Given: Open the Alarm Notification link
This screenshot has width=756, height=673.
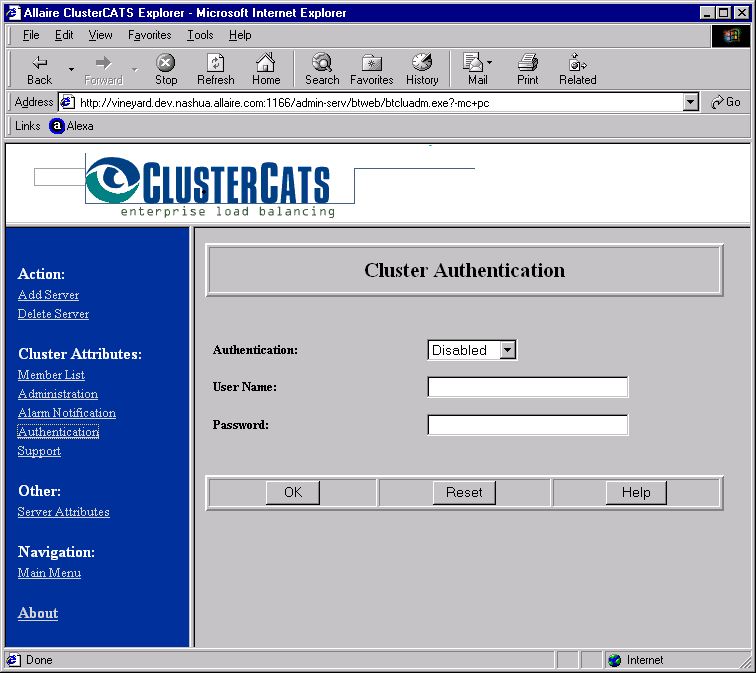Looking at the screenshot, I should [67, 413].
